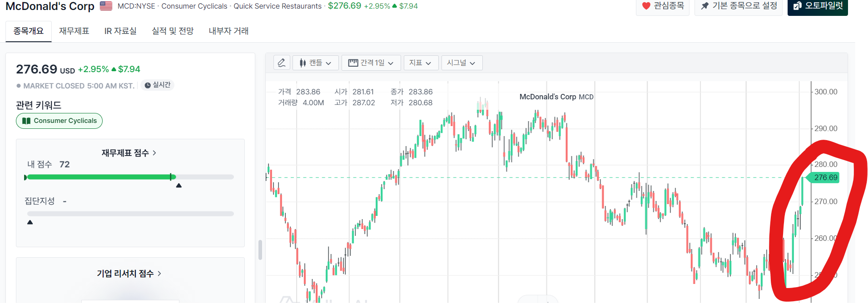
Task: Switch to the 재무제표 tab
Action: click(x=74, y=31)
